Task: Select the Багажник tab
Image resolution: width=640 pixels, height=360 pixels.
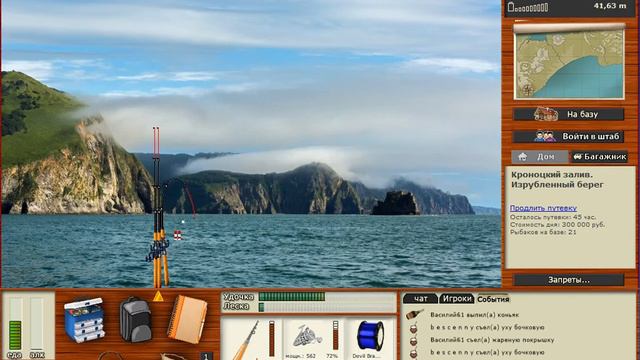Action: 600,157
